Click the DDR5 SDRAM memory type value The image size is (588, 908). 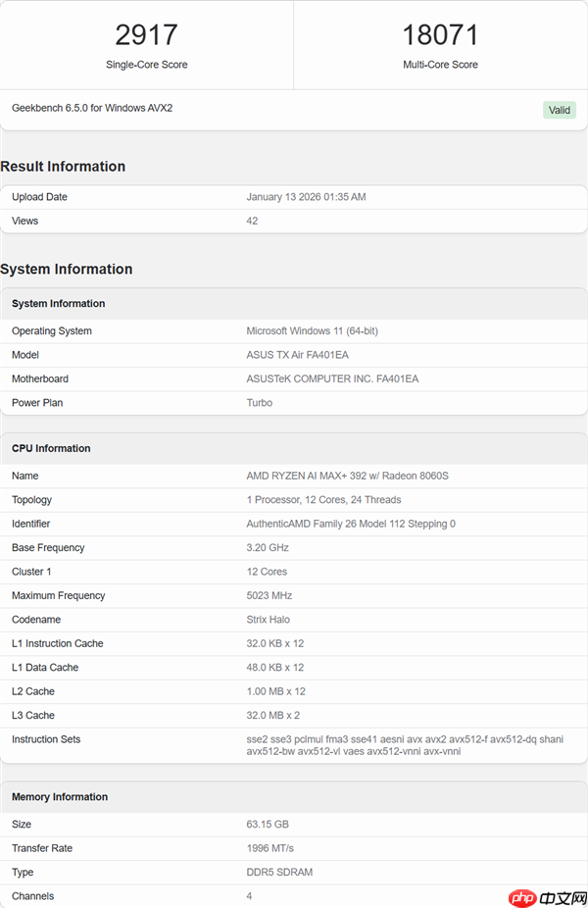(280, 872)
